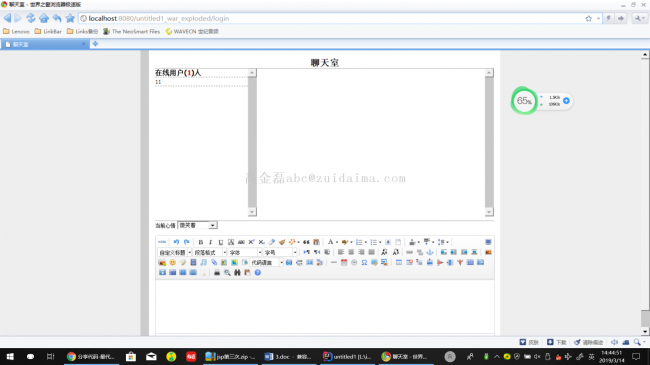Open the 段落格式 paragraph format dropdown
The height and width of the screenshot is (365, 650).
(x=210, y=252)
